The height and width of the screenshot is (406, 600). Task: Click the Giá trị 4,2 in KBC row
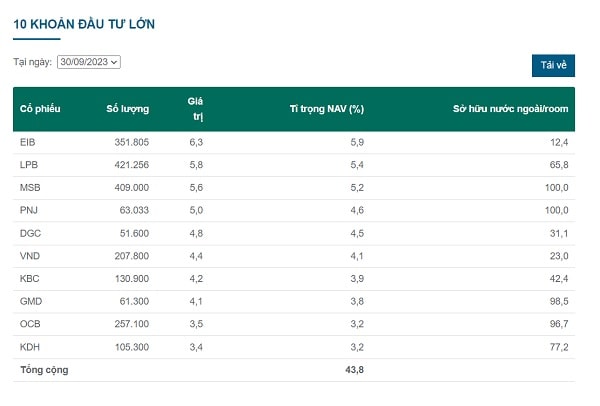point(196,279)
